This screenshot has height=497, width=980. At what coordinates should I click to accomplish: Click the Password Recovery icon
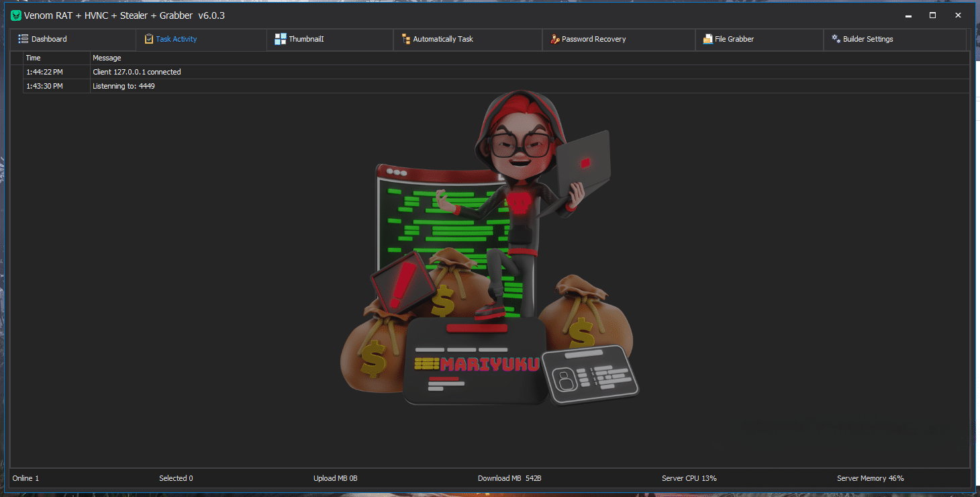click(x=554, y=39)
